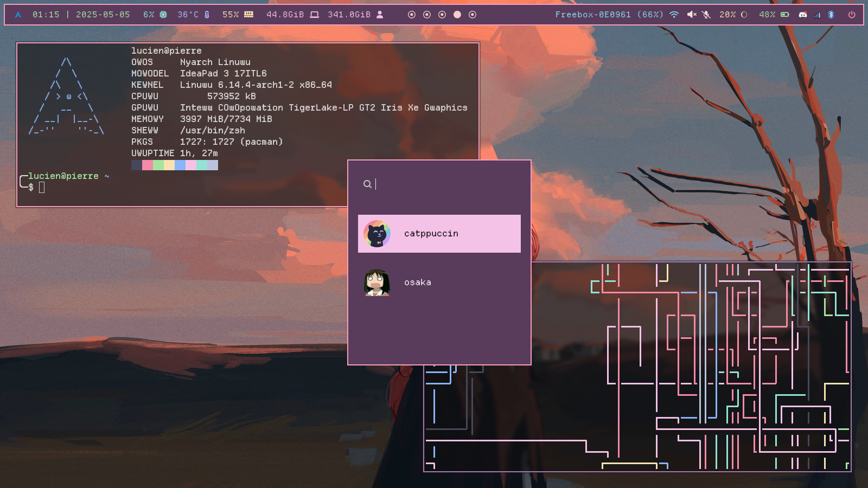Open the Discord tray icon
The width and height of the screenshot is (868, 488).
click(803, 15)
